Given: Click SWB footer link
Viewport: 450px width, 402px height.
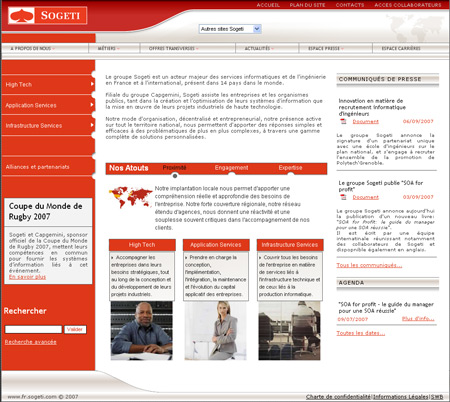Looking at the screenshot, I should [x=437, y=397].
